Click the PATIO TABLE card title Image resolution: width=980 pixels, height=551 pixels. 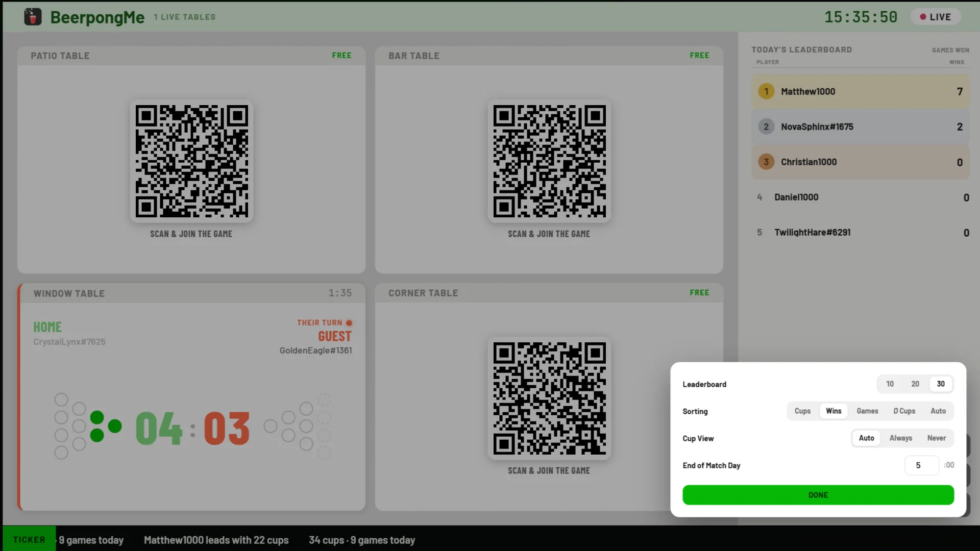[x=60, y=56]
